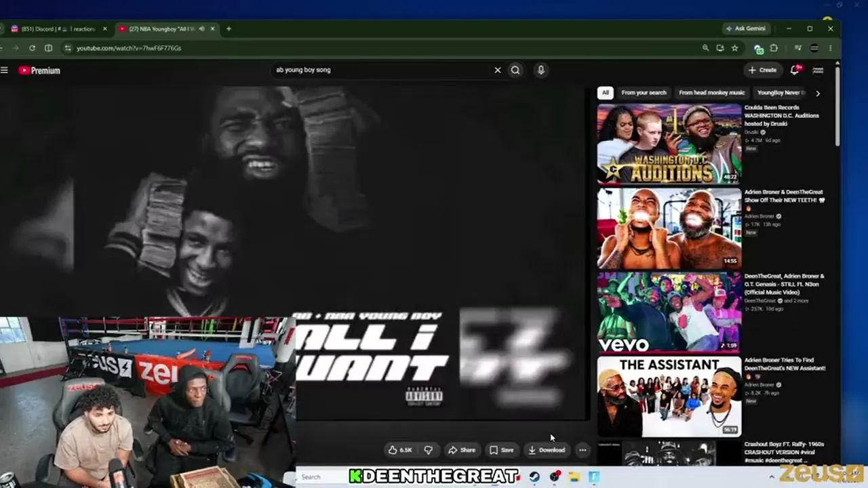Viewport: 868px width, 488px height.
Task: Open the Chrome Extensions puzzle icon
Action: click(774, 48)
